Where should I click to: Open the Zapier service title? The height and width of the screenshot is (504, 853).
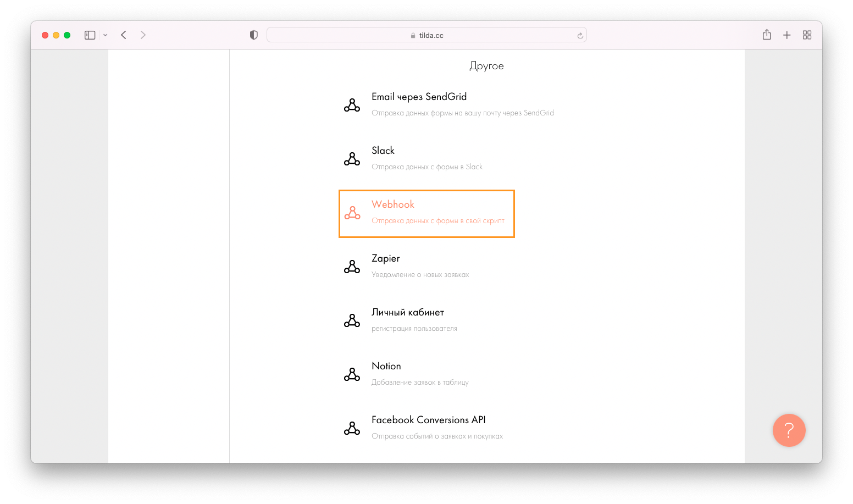pyautogui.click(x=386, y=258)
